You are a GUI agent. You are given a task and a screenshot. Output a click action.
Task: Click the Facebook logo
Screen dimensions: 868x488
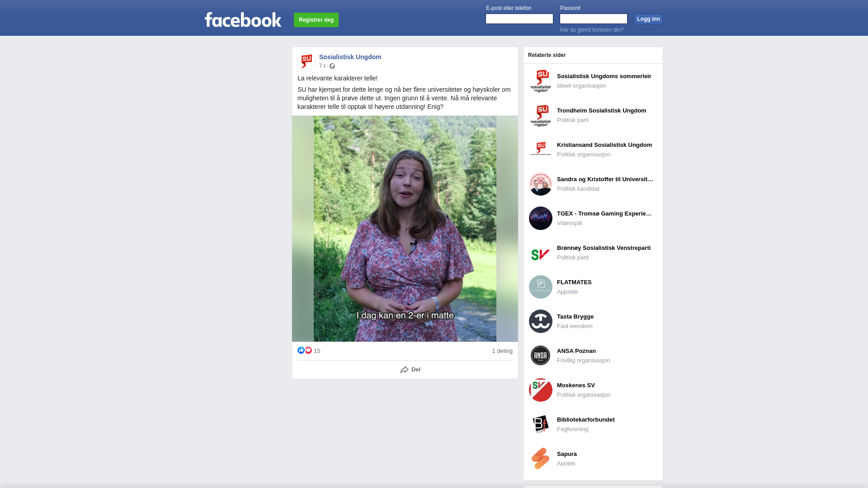click(x=243, y=20)
